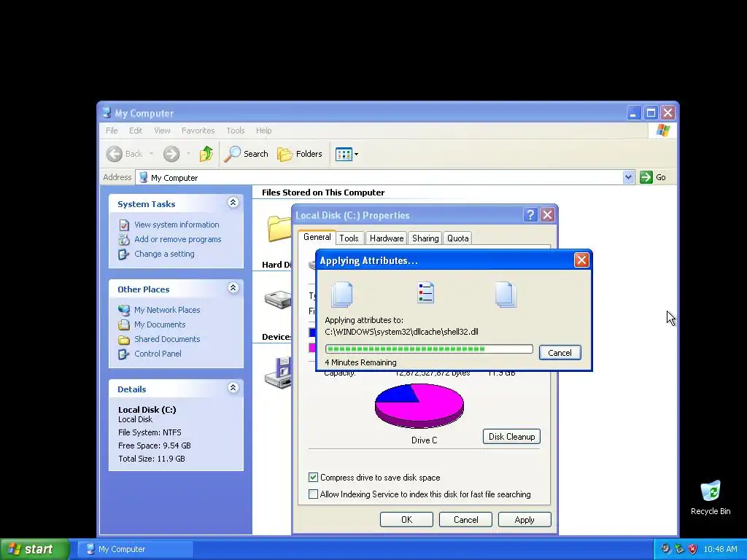Click Add or remove programs link
This screenshot has height=560, width=747.
pos(178,239)
